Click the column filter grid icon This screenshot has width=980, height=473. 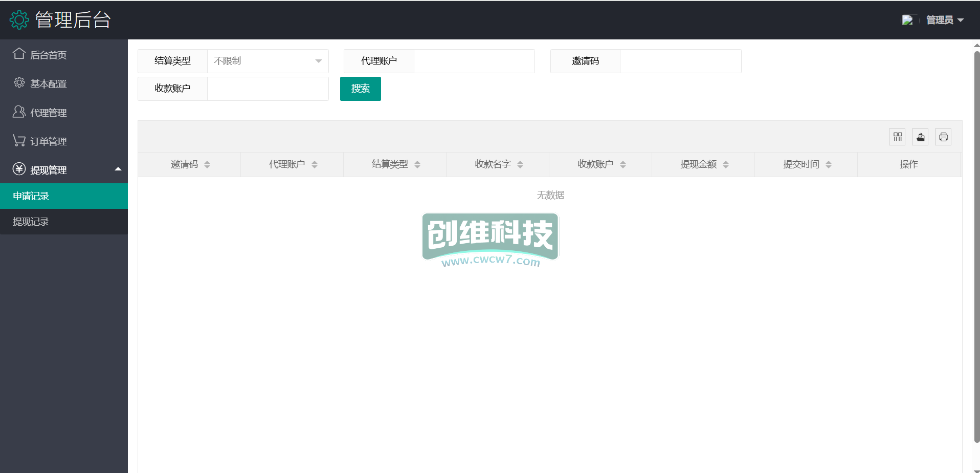click(897, 137)
